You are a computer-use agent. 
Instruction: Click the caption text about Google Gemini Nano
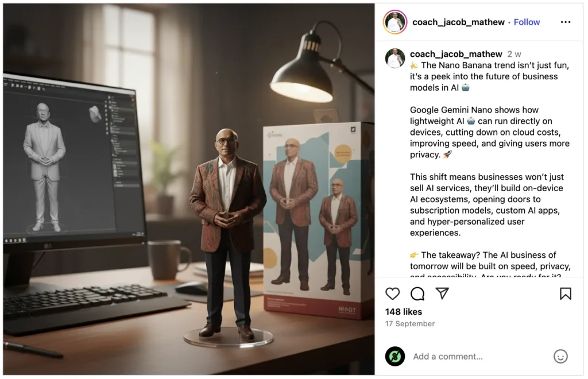(489, 132)
